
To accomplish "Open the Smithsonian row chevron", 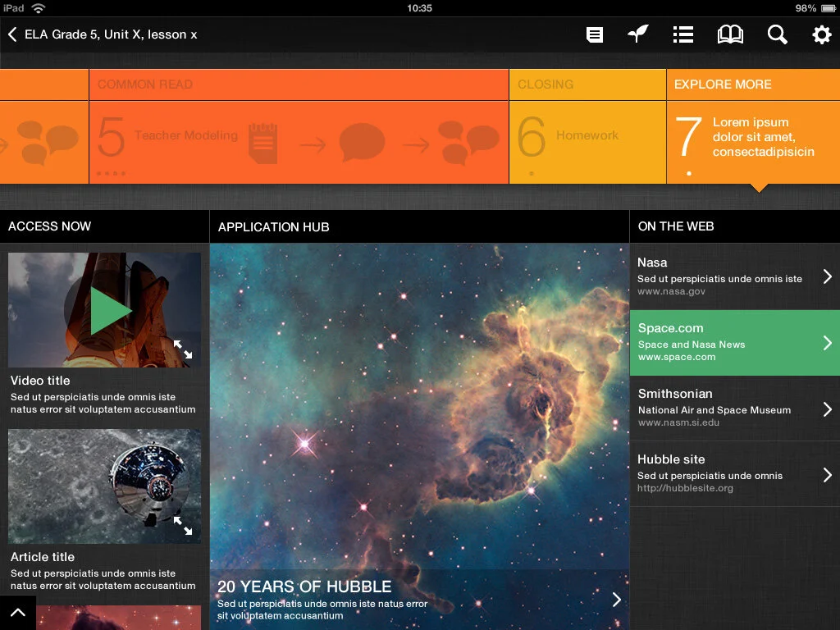I will (827, 409).
